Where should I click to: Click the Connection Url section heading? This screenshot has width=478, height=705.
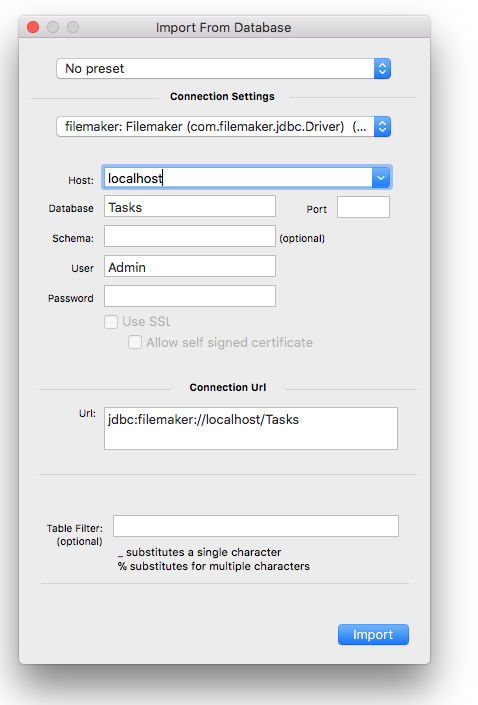(228, 388)
